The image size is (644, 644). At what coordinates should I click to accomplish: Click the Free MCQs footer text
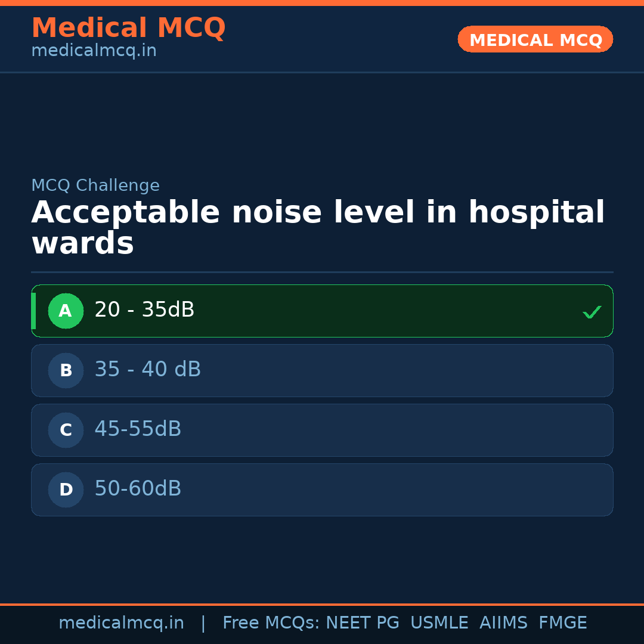(271, 623)
